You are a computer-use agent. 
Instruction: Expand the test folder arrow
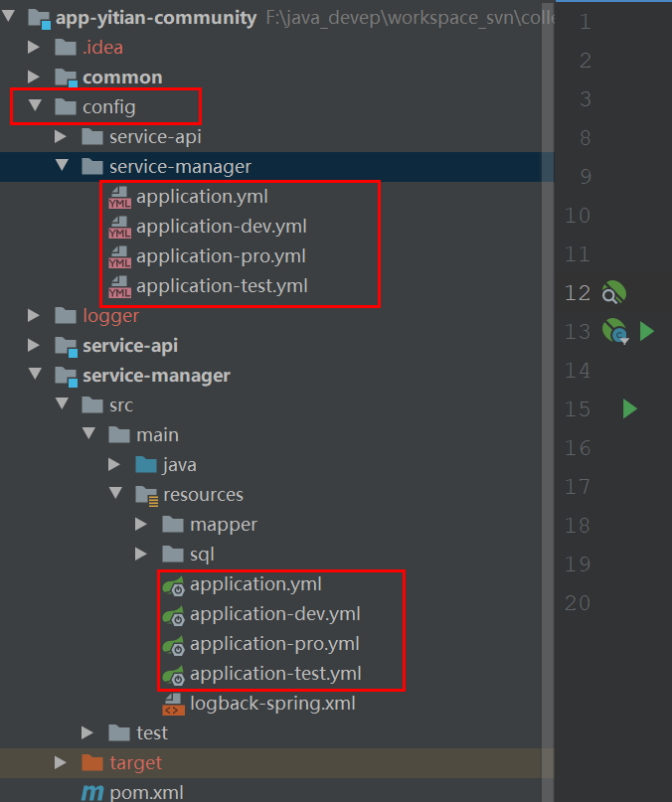click(87, 733)
